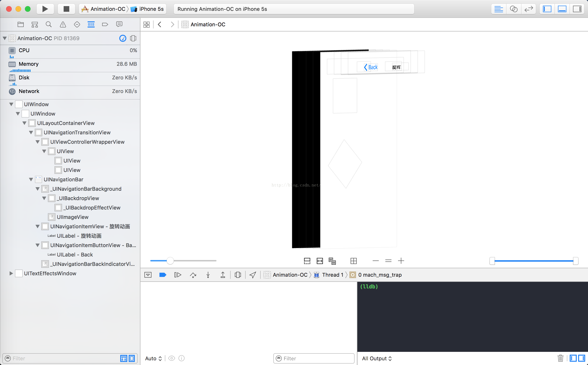Collapse the Animation-OC process row
Screen dimensions: 588x365
[x=5, y=38]
